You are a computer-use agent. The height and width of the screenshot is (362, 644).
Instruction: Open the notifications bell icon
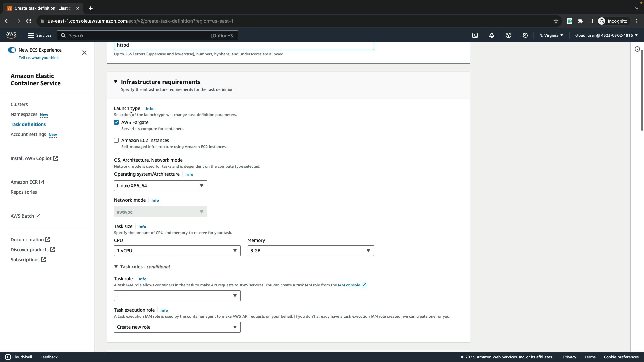pyautogui.click(x=492, y=35)
